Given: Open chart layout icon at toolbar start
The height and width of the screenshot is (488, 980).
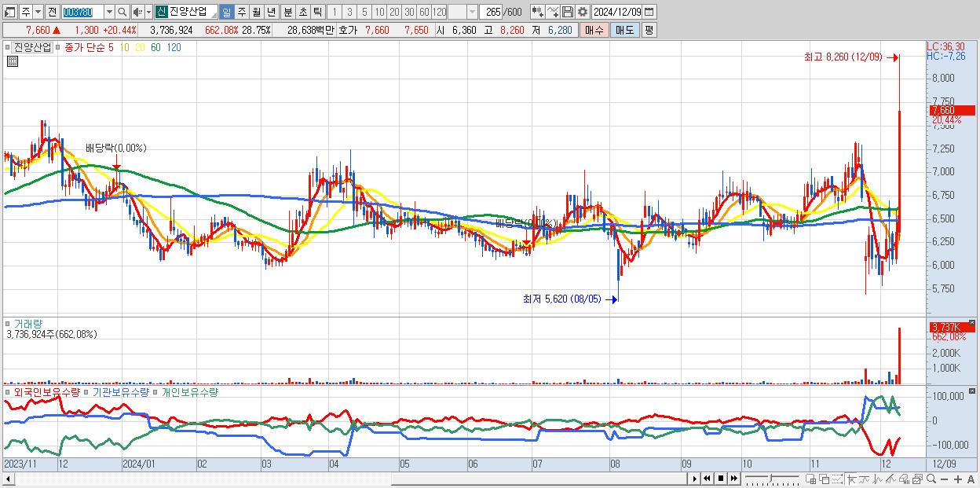Looking at the screenshot, I should coord(9,12).
